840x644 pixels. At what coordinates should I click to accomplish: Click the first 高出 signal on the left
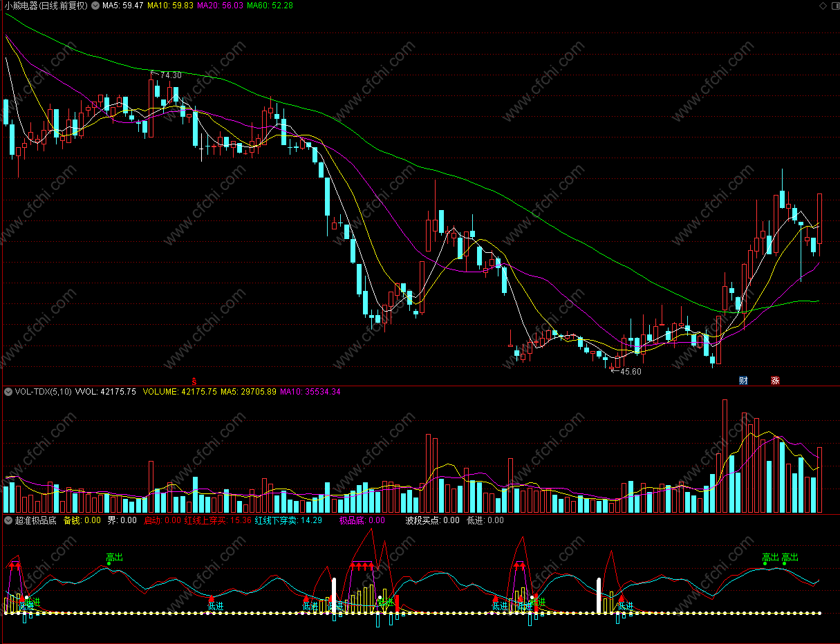tap(114, 557)
